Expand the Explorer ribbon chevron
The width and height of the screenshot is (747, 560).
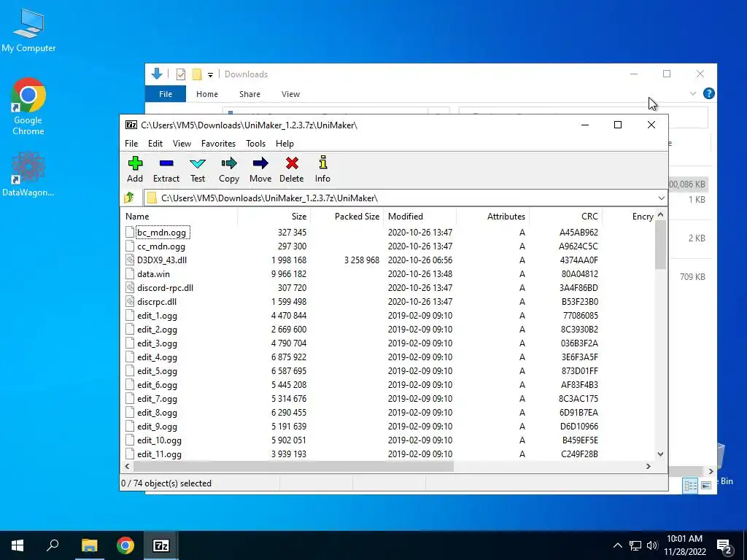coord(693,93)
